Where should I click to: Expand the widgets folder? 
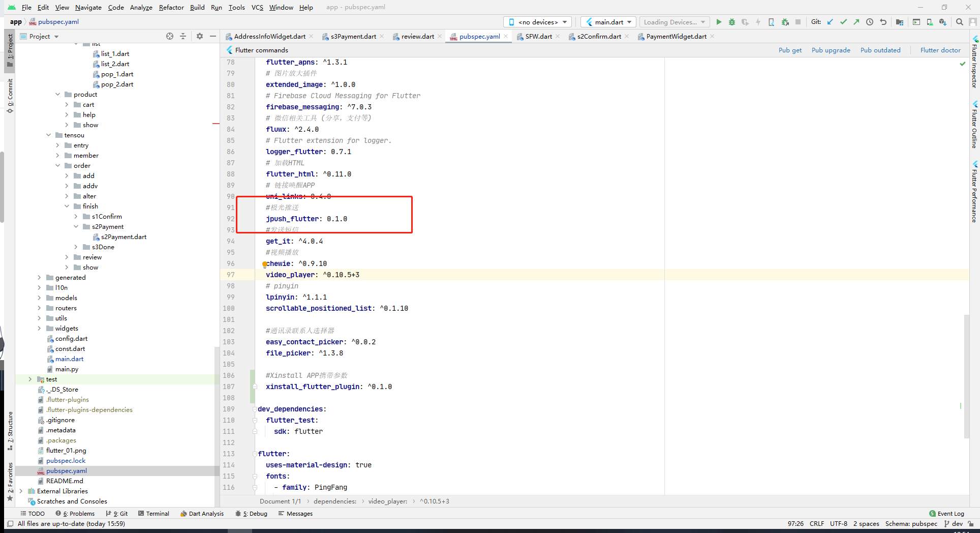(x=39, y=329)
